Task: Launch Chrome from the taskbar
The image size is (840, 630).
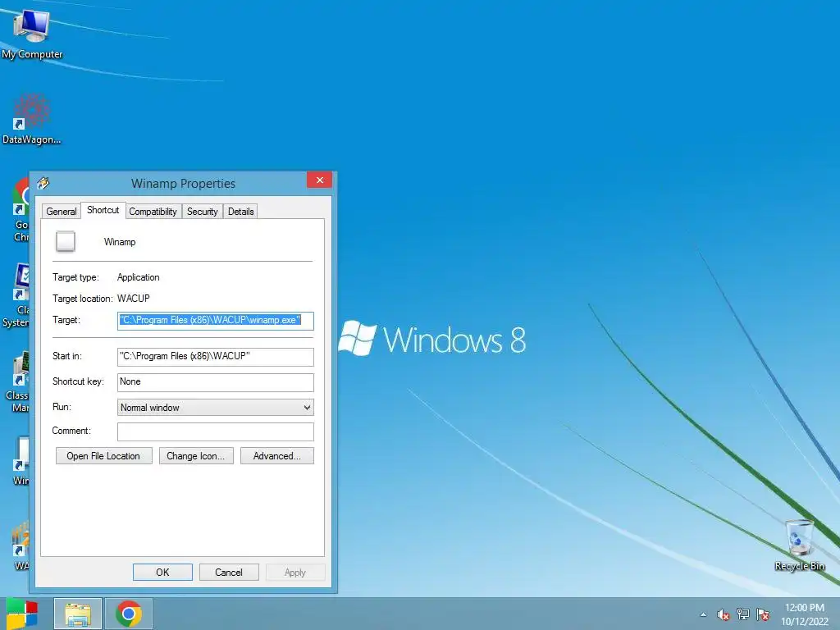Action: click(x=129, y=614)
